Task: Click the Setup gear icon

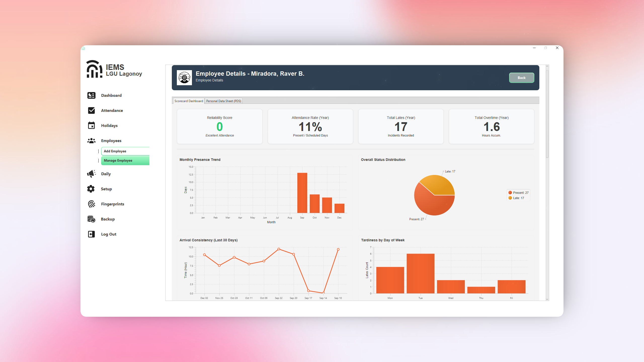Action: [91, 189]
